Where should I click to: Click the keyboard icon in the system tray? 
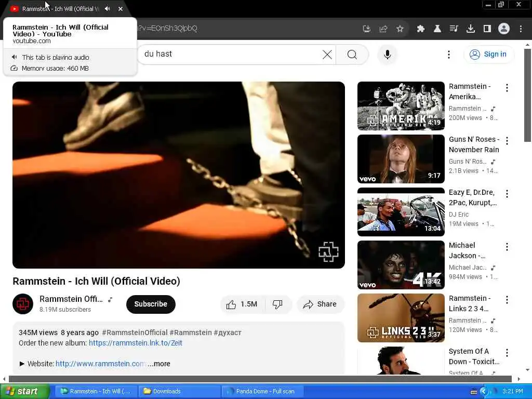tap(474, 392)
